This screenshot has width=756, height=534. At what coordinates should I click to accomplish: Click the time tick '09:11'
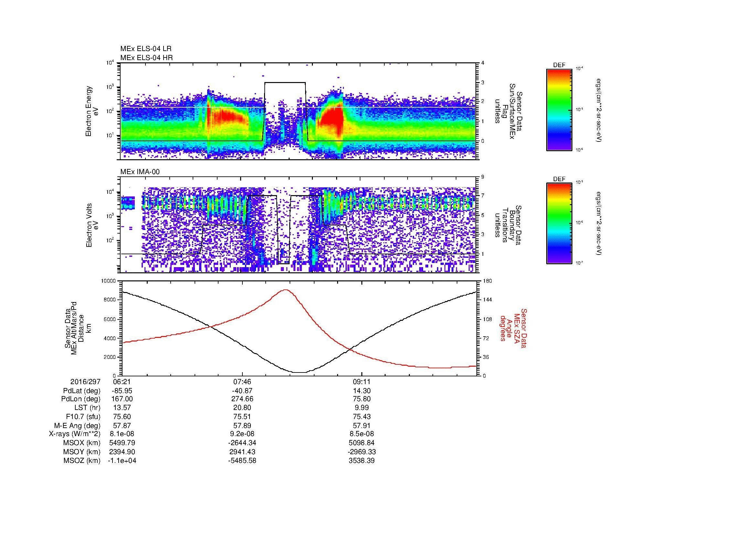click(x=362, y=382)
